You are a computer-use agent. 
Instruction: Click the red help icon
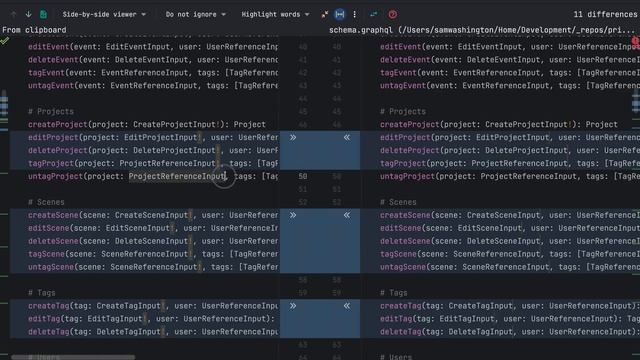(x=392, y=14)
